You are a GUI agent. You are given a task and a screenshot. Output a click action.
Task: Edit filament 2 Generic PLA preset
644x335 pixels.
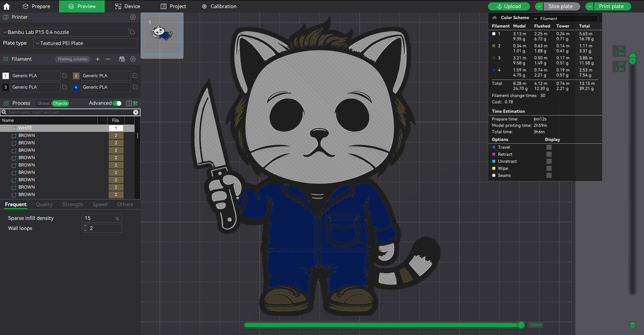pyautogui.click(x=135, y=75)
